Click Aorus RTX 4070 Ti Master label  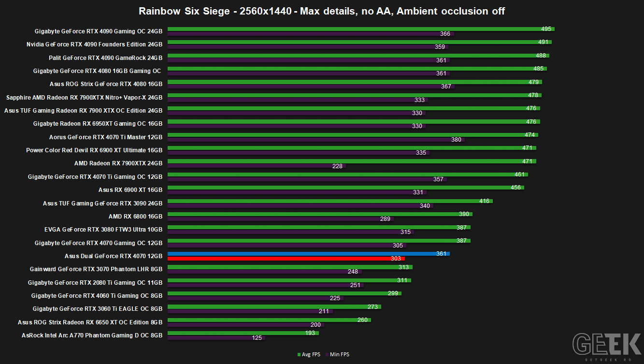pos(106,137)
